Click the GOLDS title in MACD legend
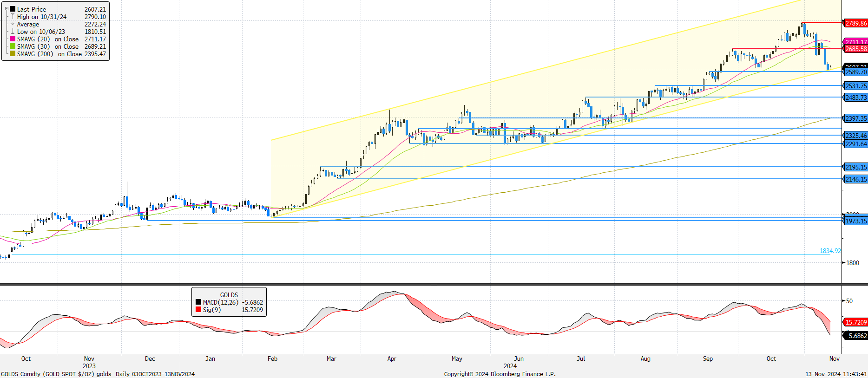Viewport: 868px width, 378px height. (x=229, y=295)
